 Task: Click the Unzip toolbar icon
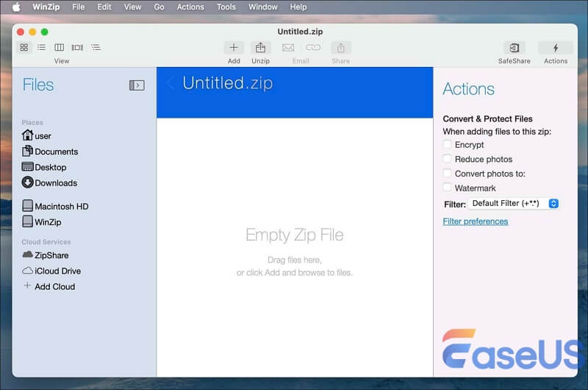[x=260, y=48]
